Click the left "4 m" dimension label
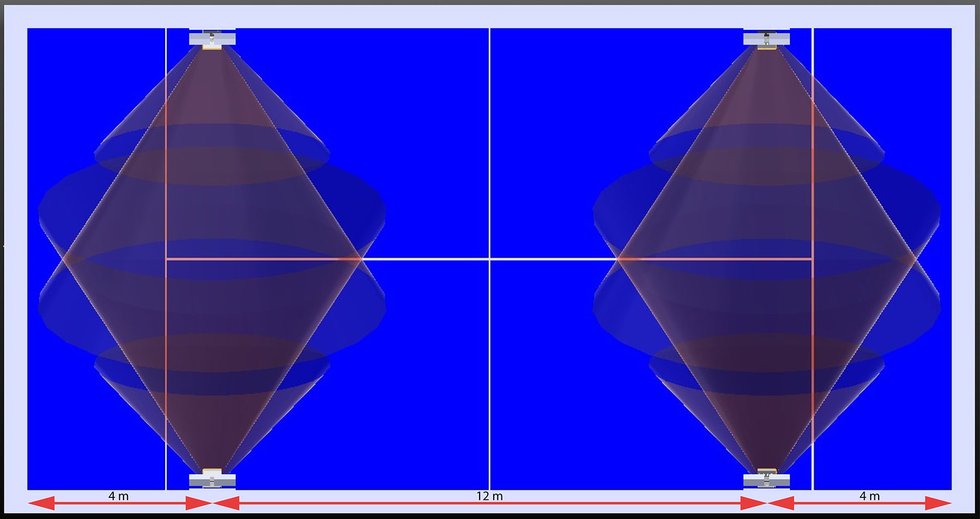Screen dimensions: 980x519 pyautogui.click(x=118, y=496)
